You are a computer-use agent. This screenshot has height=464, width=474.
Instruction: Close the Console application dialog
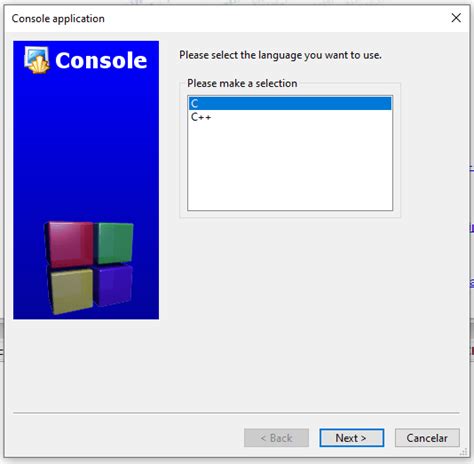(x=456, y=18)
